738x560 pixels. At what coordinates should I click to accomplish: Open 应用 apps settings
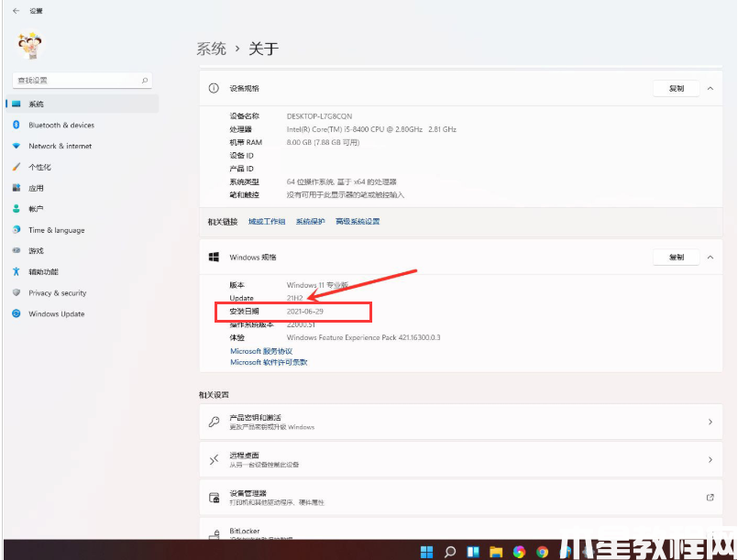tap(83, 188)
